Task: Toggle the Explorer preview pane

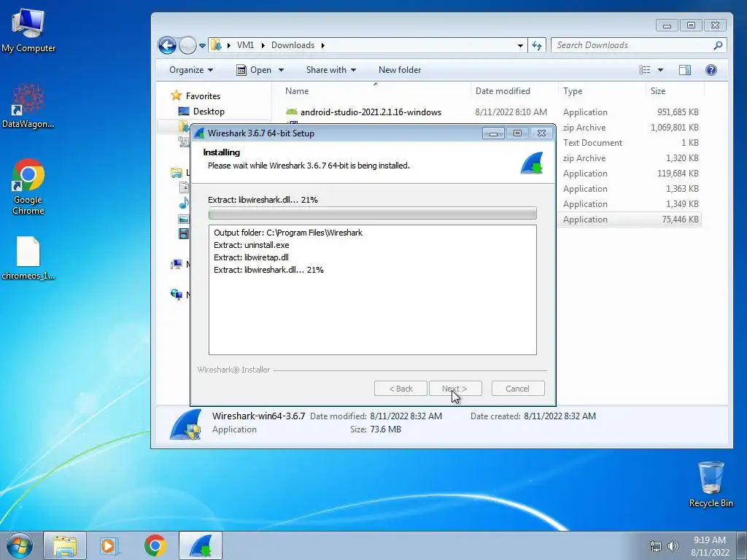Action: [x=684, y=70]
